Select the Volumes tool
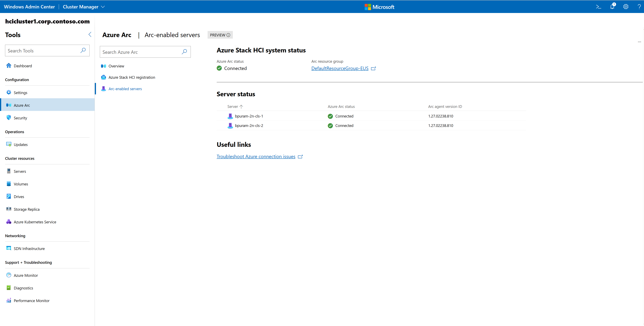644x326 pixels. point(21,184)
